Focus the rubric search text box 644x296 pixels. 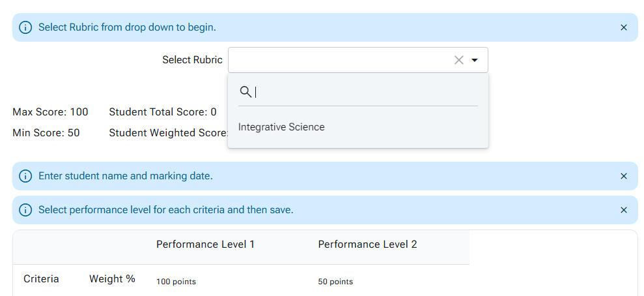(x=365, y=92)
